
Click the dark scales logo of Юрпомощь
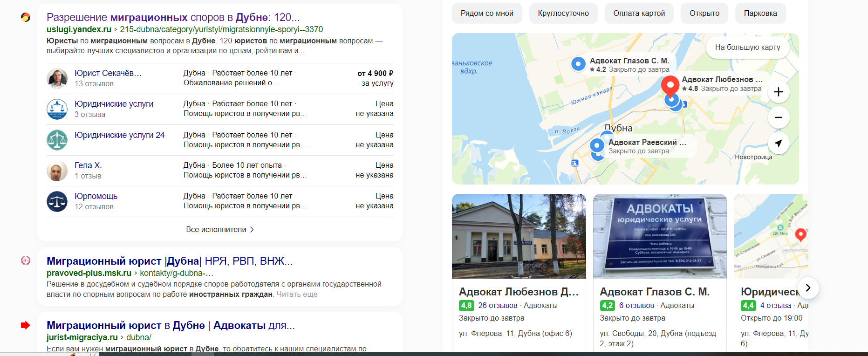point(57,201)
